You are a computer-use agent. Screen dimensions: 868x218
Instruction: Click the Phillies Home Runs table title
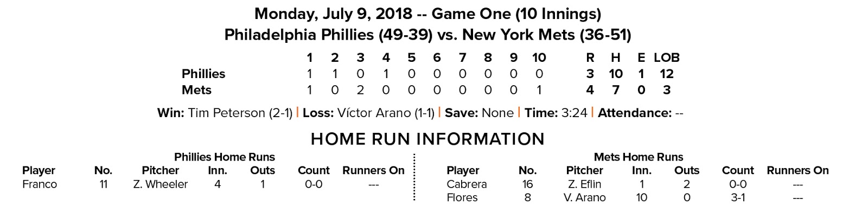224,157
